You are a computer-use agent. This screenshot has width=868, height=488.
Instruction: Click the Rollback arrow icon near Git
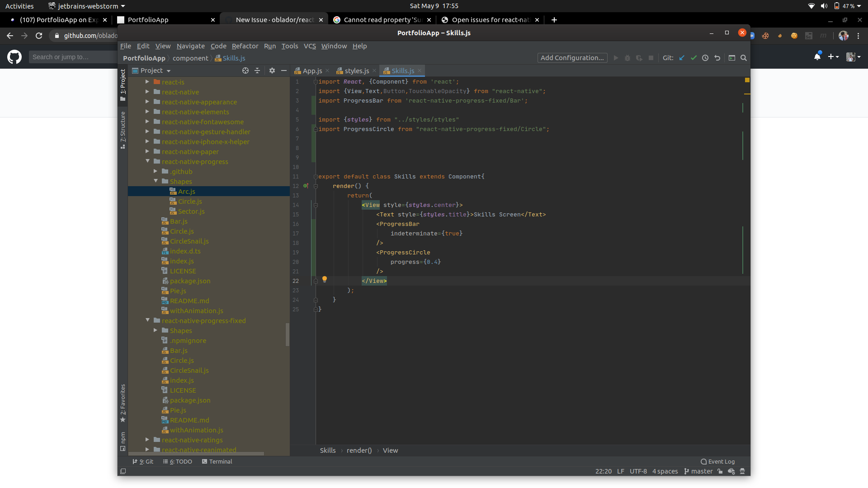(x=717, y=58)
